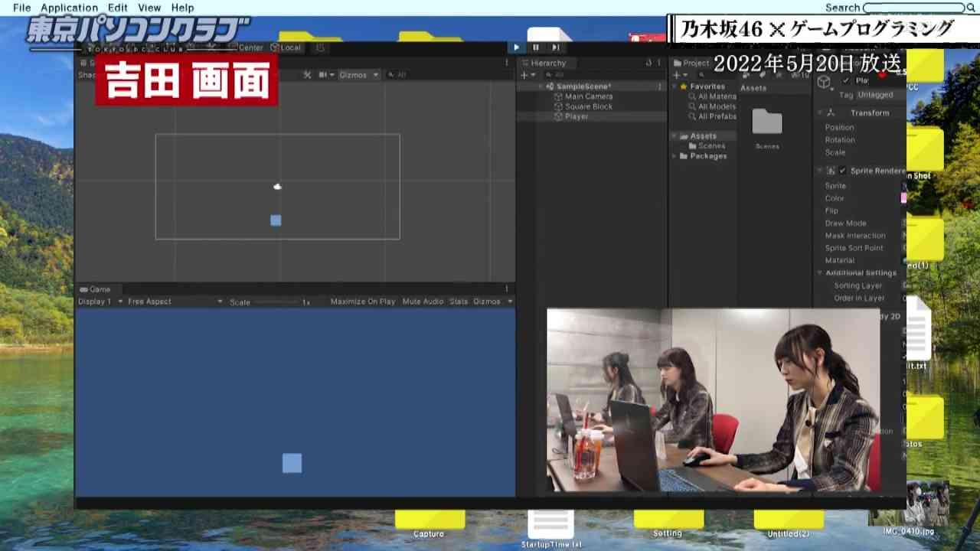The height and width of the screenshot is (551, 980).
Task: Open the Hierarchy panel more options menu
Action: pos(659,63)
